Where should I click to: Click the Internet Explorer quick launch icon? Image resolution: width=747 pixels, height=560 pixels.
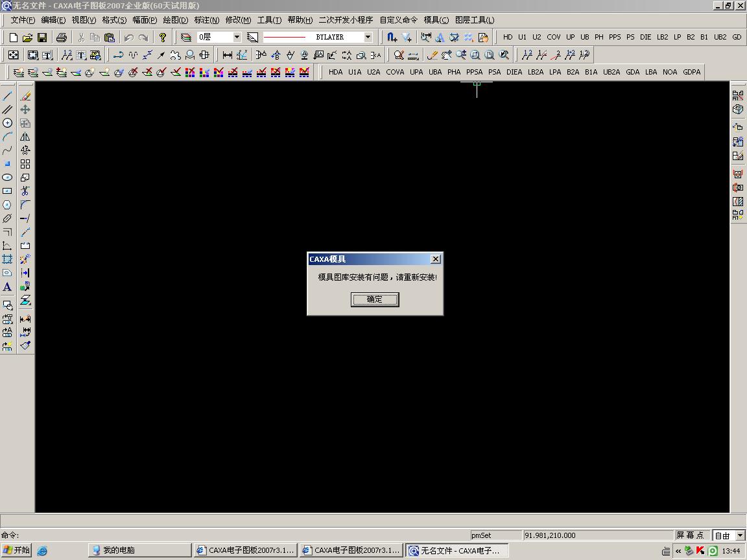[x=42, y=551]
